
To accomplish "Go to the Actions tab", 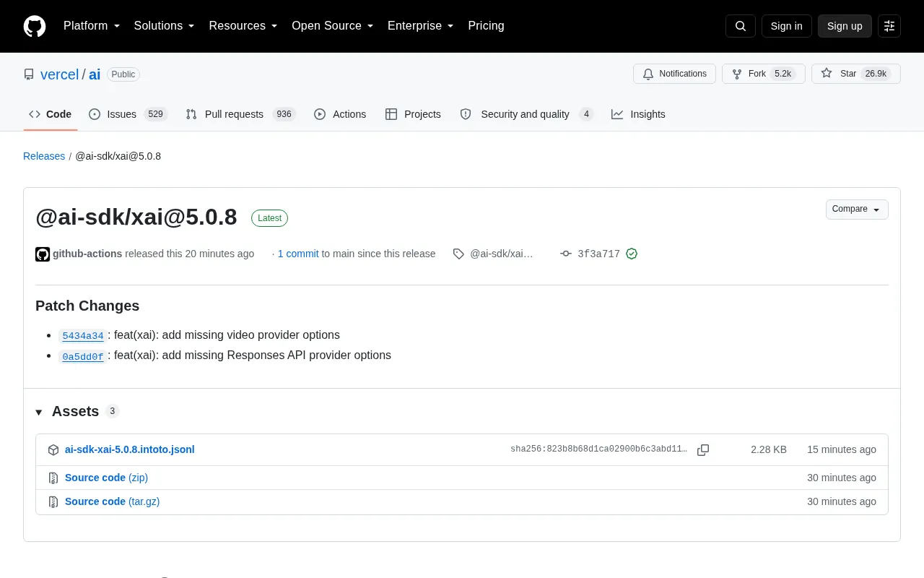I will (x=340, y=114).
